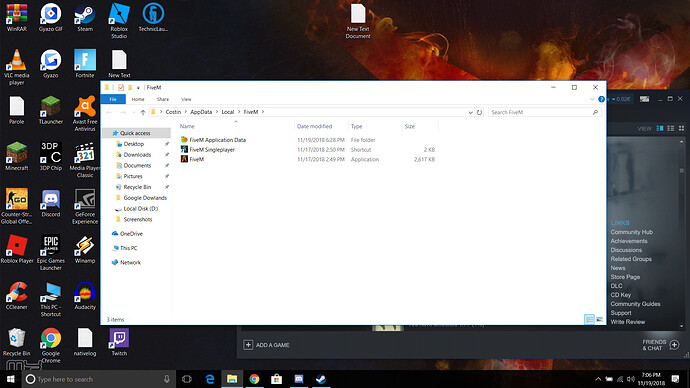690x388 pixels.
Task: Select the Roblox Player desktop icon
Action: coord(17,249)
